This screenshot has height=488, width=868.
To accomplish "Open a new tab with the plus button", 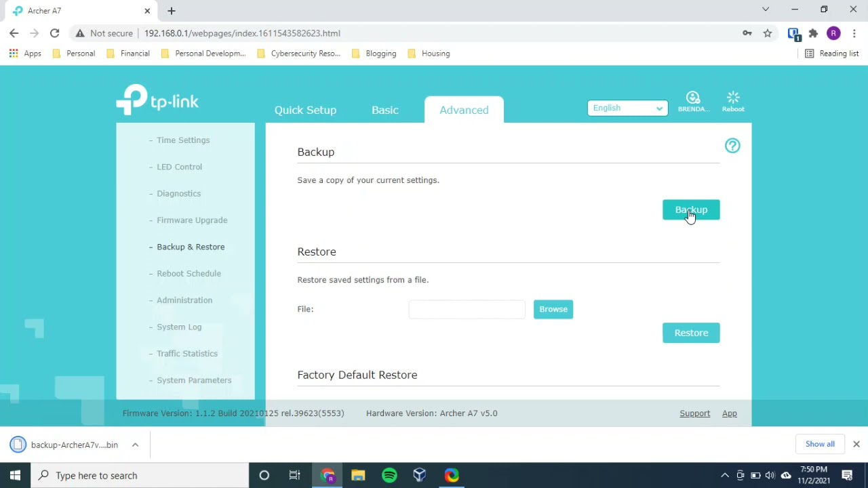I will coord(172,11).
